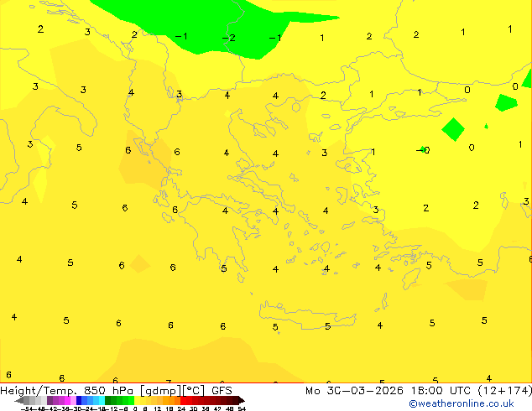Open the weatheronline.co.uk copyright link

tap(462, 403)
